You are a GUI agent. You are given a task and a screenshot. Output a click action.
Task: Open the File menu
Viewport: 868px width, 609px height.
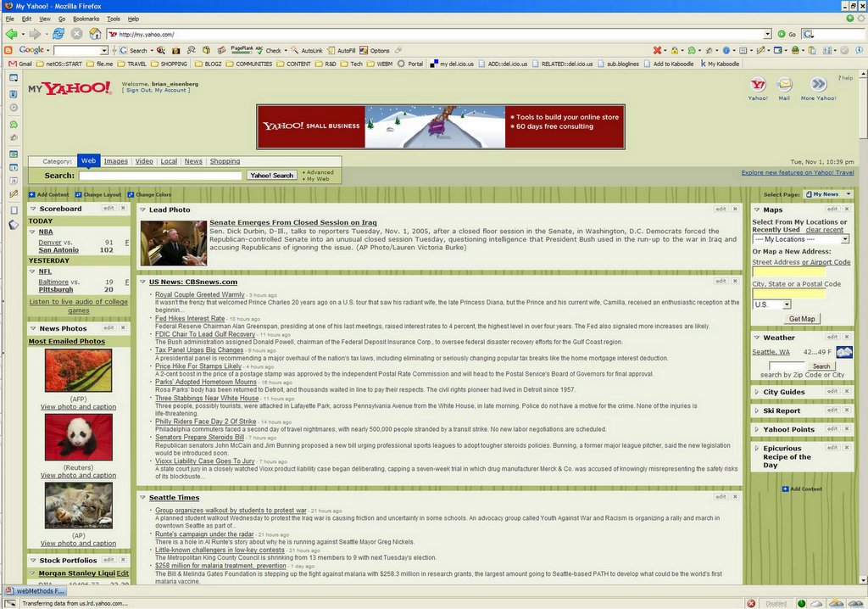click(10, 19)
